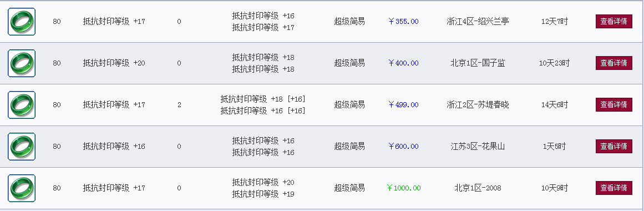Select the server name 江苏3区-花果山
Screen dimensions: 644x211
point(478,147)
